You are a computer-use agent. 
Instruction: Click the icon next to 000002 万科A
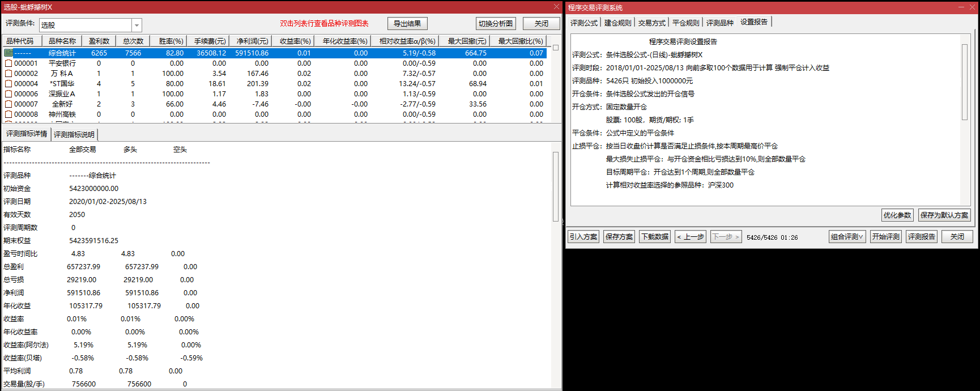(x=8, y=74)
